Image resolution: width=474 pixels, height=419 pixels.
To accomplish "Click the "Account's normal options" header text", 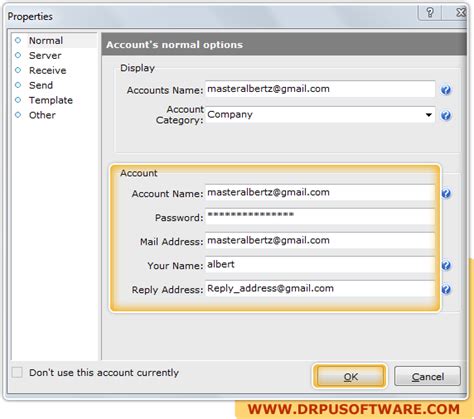I will [x=174, y=45].
